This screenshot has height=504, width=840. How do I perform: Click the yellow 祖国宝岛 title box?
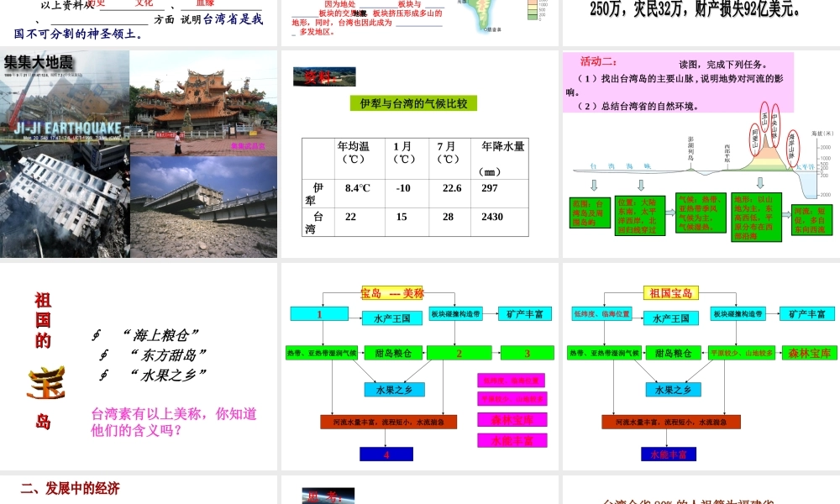(x=670, y=293)
